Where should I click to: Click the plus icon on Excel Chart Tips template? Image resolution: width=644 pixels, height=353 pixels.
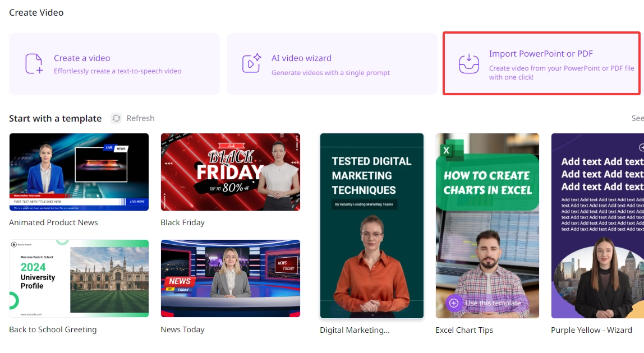click(x=453, y=303)
